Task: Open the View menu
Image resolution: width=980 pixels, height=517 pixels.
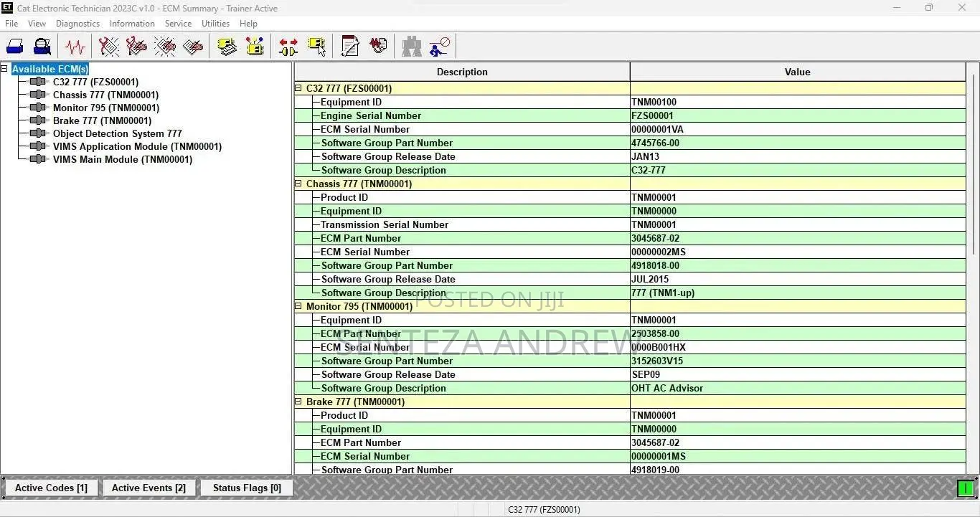Action: 37,24
